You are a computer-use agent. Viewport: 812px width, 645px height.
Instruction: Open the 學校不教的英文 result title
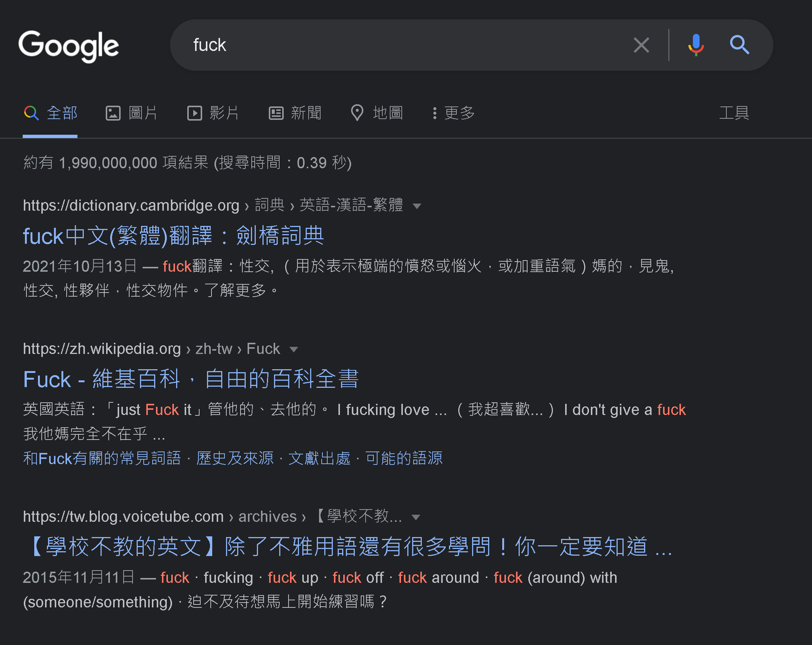[348, 547]
